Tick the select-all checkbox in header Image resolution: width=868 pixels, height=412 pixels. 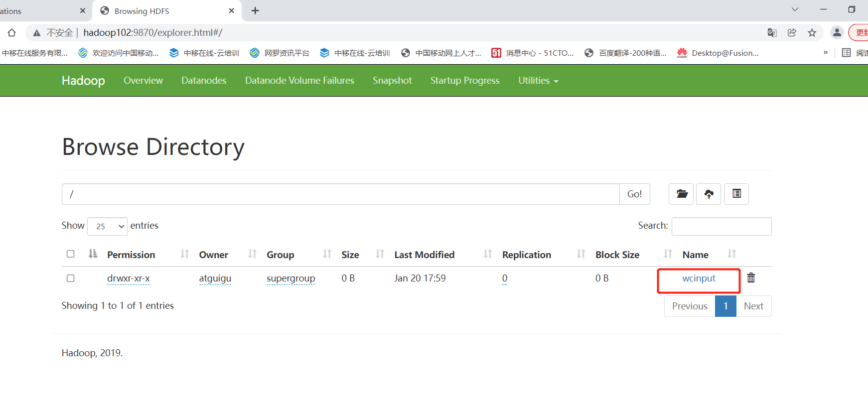click(x=71, y=254)
